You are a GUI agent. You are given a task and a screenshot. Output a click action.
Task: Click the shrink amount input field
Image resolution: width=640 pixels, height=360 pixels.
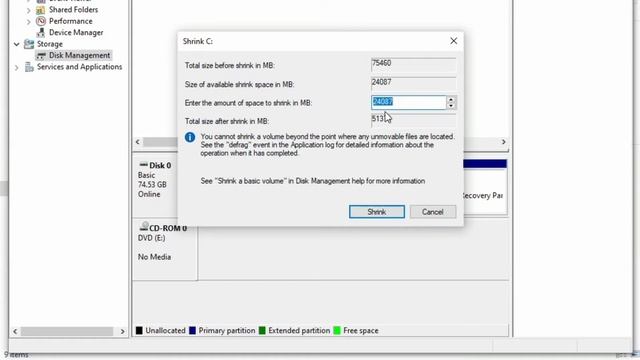pyautogui.click(x=409, y=102)
